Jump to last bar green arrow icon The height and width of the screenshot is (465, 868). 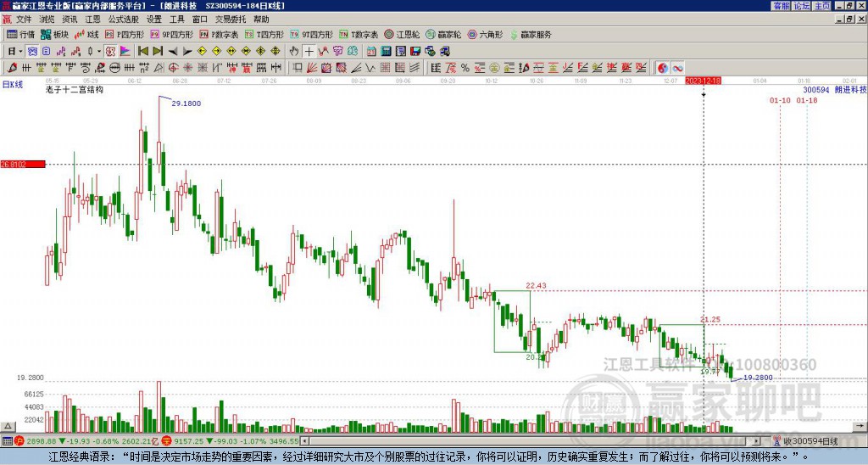(158, 51)
